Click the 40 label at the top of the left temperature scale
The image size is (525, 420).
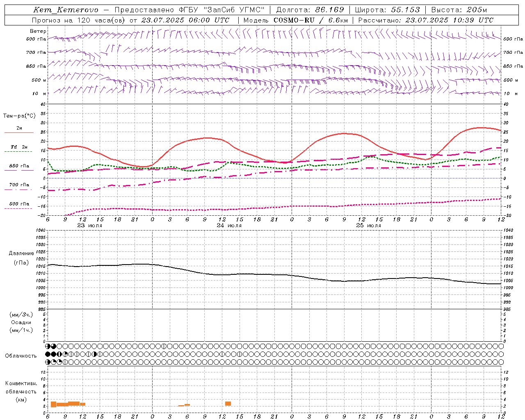tap(43, 105)
